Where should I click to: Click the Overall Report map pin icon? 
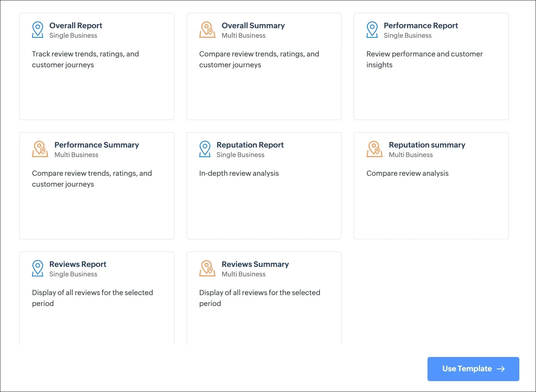pos(37,30)
